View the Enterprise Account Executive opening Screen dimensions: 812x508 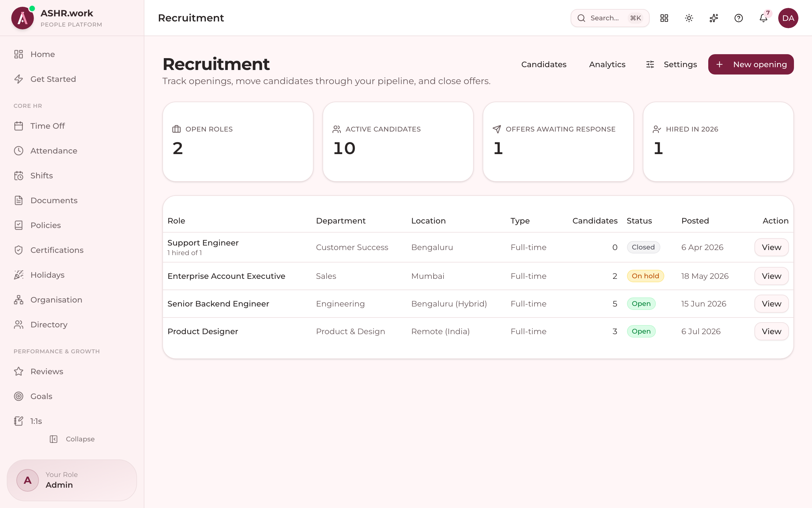[x=771, y=276]
